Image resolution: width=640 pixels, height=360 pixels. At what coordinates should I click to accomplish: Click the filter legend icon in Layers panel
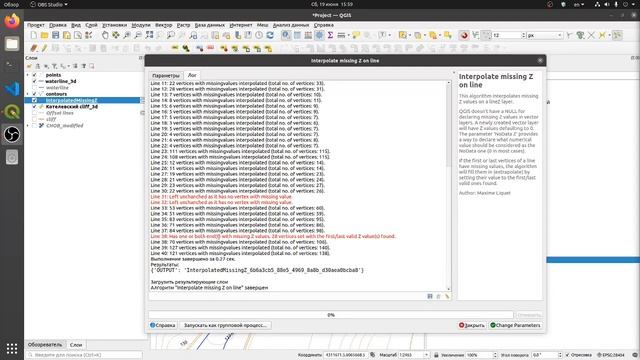54,66
